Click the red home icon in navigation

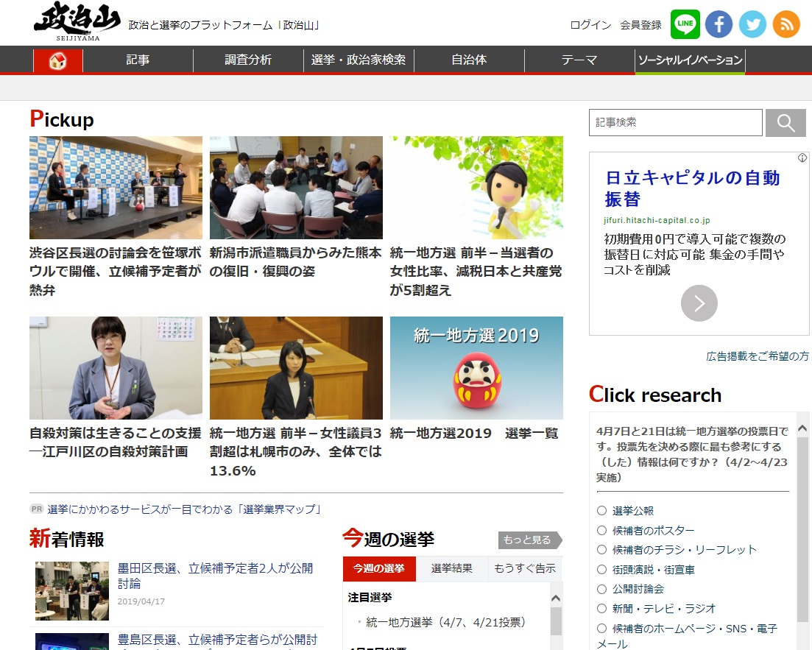(58, 61)
